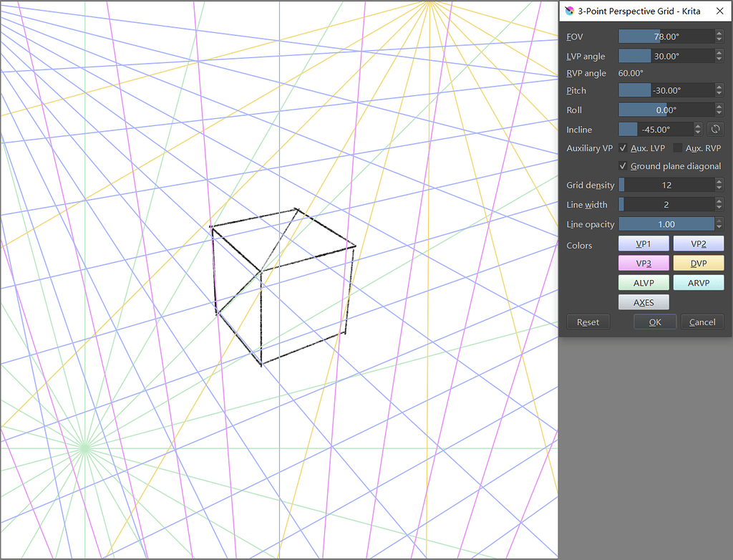Increase LVP angle with up arrow
The width and height of the screenshot is (733, 560).
coord(719,52)
